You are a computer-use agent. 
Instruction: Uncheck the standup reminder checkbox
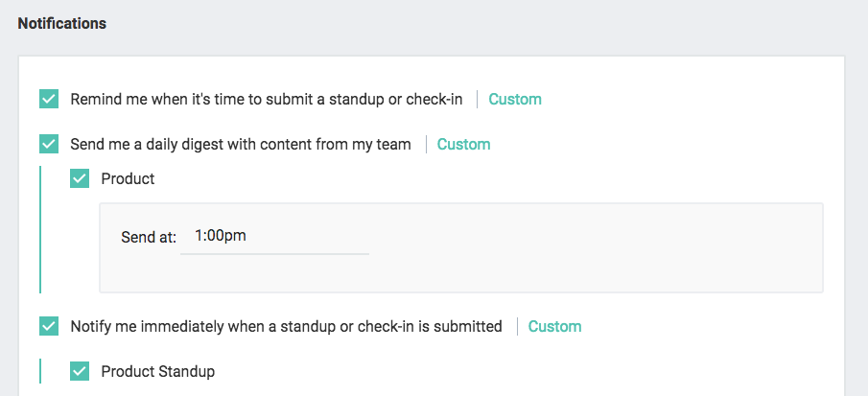pos(49,100)
